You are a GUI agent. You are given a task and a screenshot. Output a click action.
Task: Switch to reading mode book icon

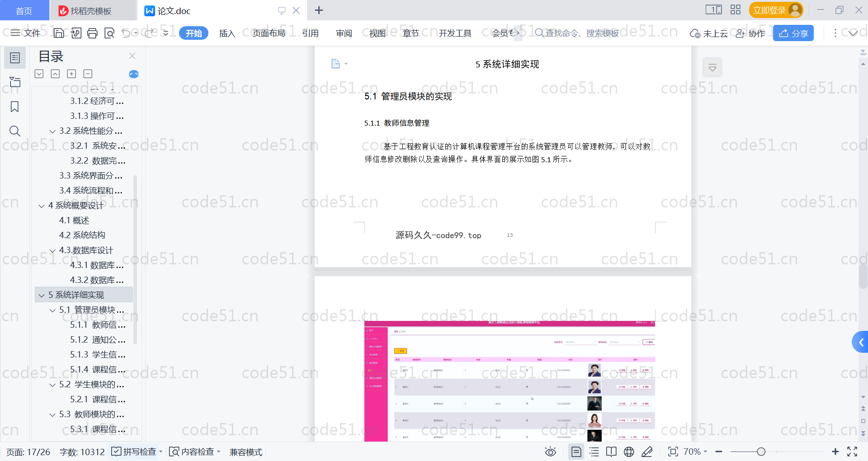(611, 452)
